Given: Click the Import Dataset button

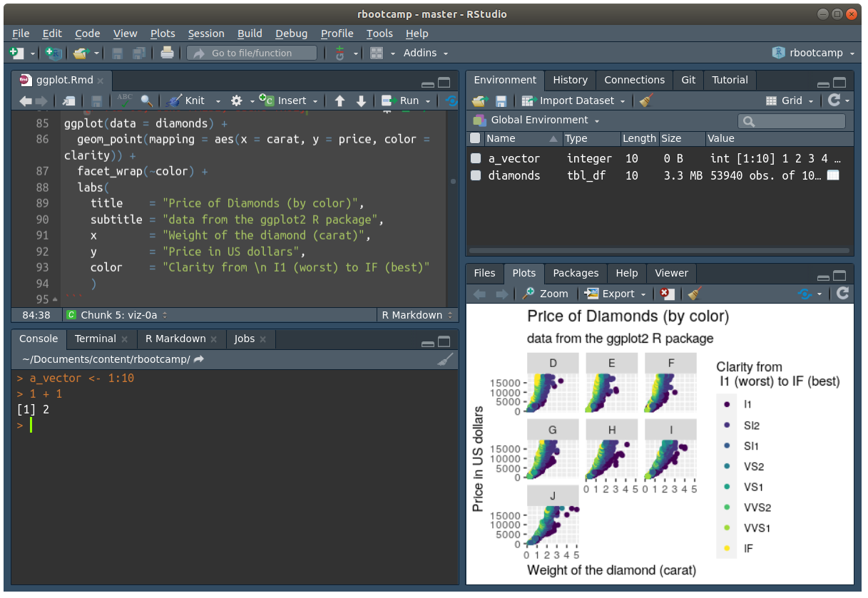Looking at the screenshot, I should 573,100.
